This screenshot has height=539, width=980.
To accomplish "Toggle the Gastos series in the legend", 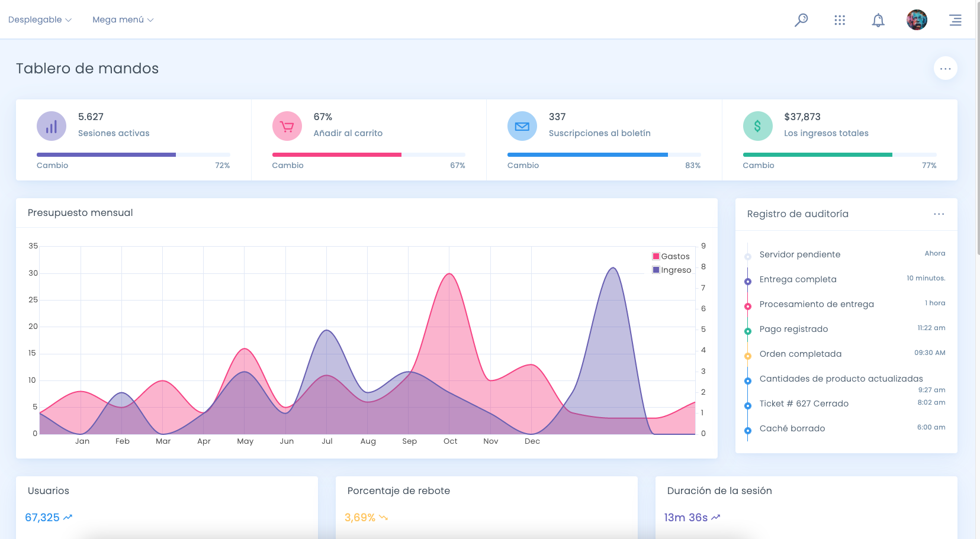I will point(671,256).
